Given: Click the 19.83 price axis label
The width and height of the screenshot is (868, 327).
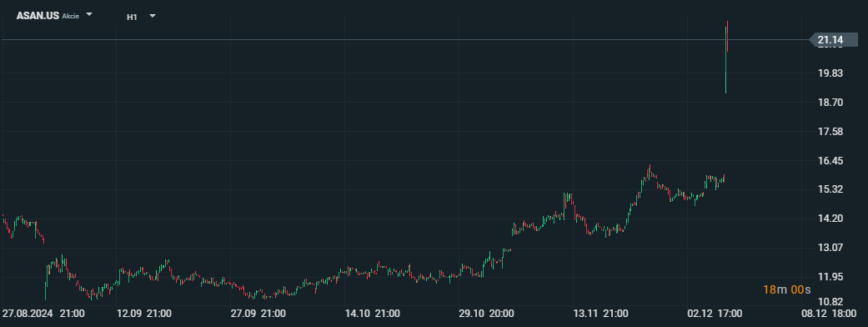Looking at the screenshot, I should tap(830, 73).
